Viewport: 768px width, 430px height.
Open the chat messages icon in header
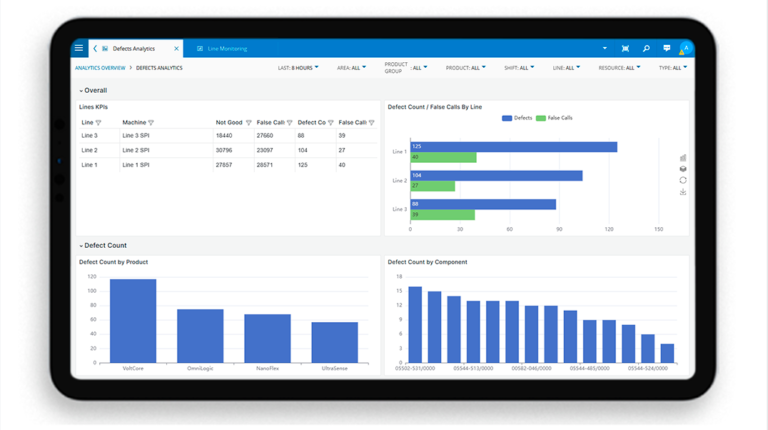666,48
